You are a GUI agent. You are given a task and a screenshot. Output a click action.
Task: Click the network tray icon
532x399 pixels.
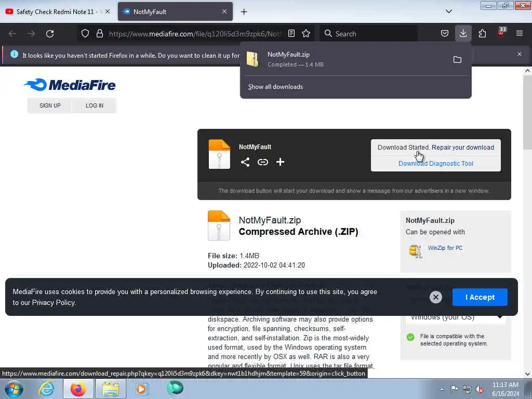pyautogui.click(x=467, y=390)
